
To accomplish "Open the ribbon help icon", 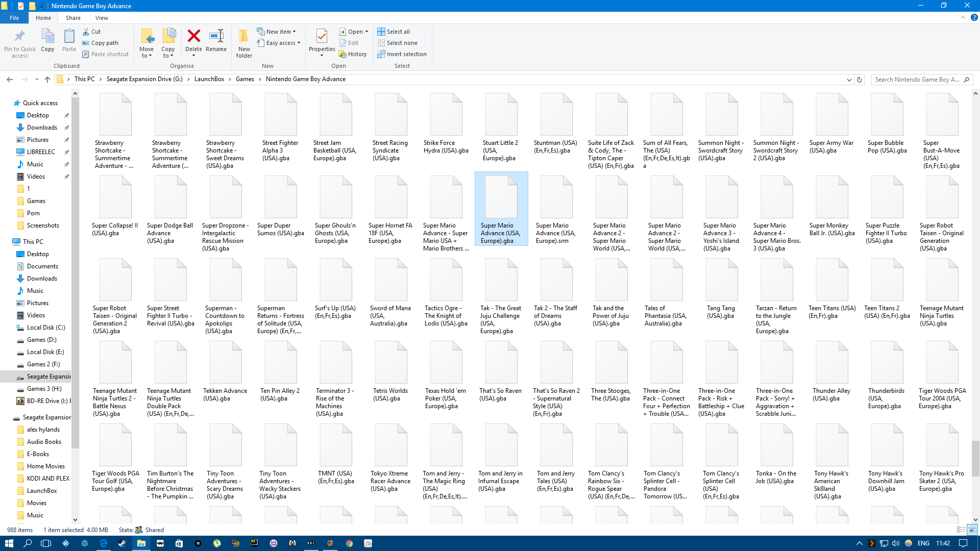I will [974, 17].
